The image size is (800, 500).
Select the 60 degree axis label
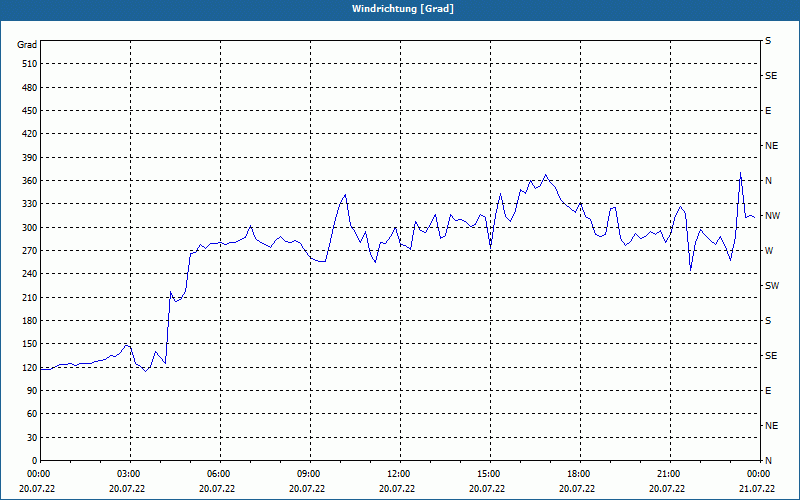32,414
